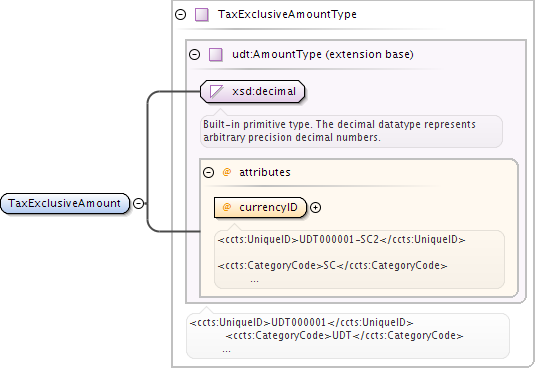Click the TaxExclusiveAmountType title text
The image size is (536, 369).
pyautogui.click(x=287, y=14)
